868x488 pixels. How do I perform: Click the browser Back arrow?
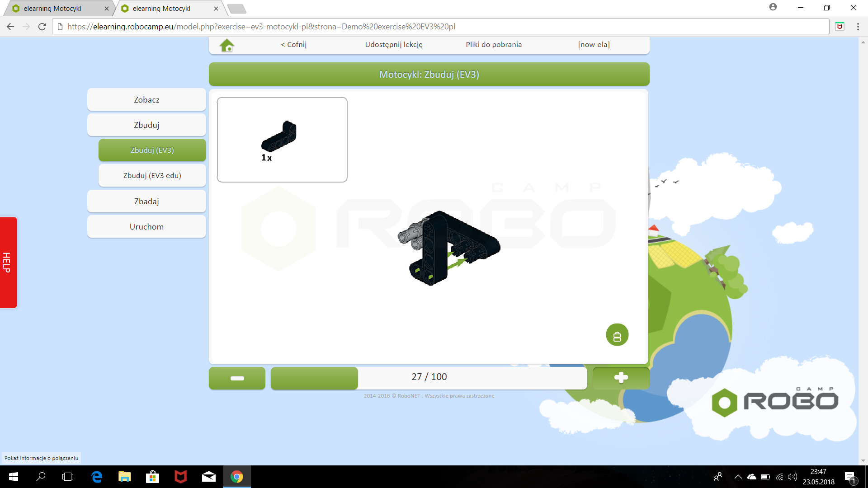10,27
